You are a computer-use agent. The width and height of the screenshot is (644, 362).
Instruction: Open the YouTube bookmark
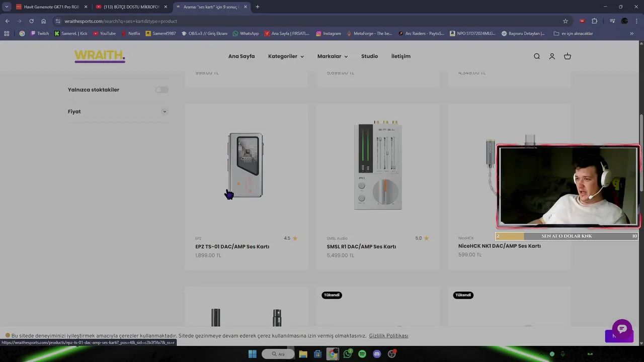coord(104,34)
